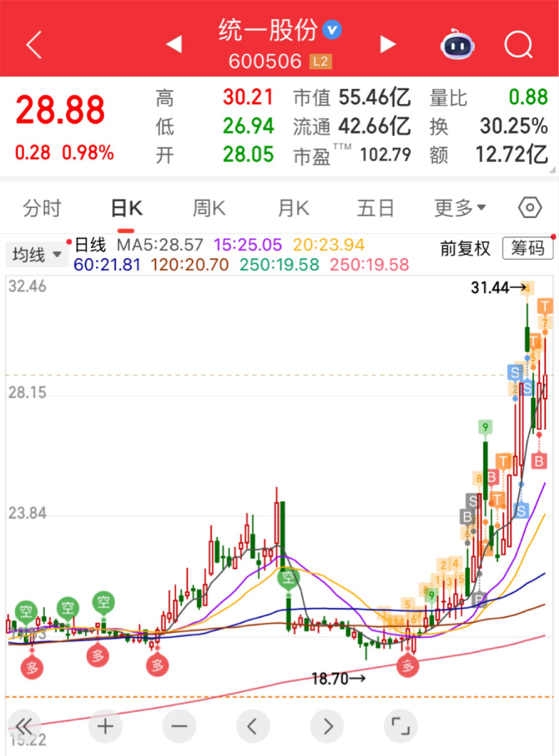Screen dimensions: 559x756
Task: Tap the 31.44 peak price marker
Action: click(499, 288)
